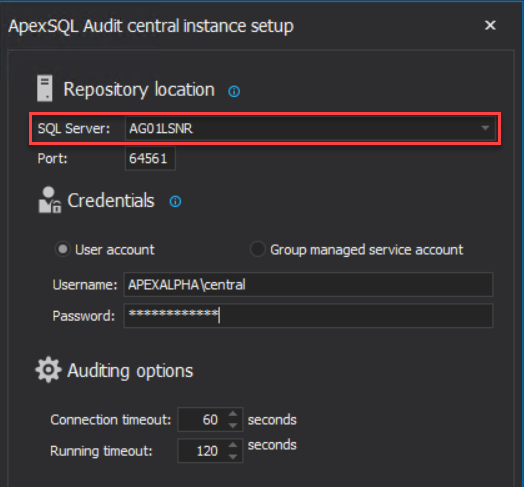Close the central instance setup dialog
The image size is (524, 487).
coord(490,25)
